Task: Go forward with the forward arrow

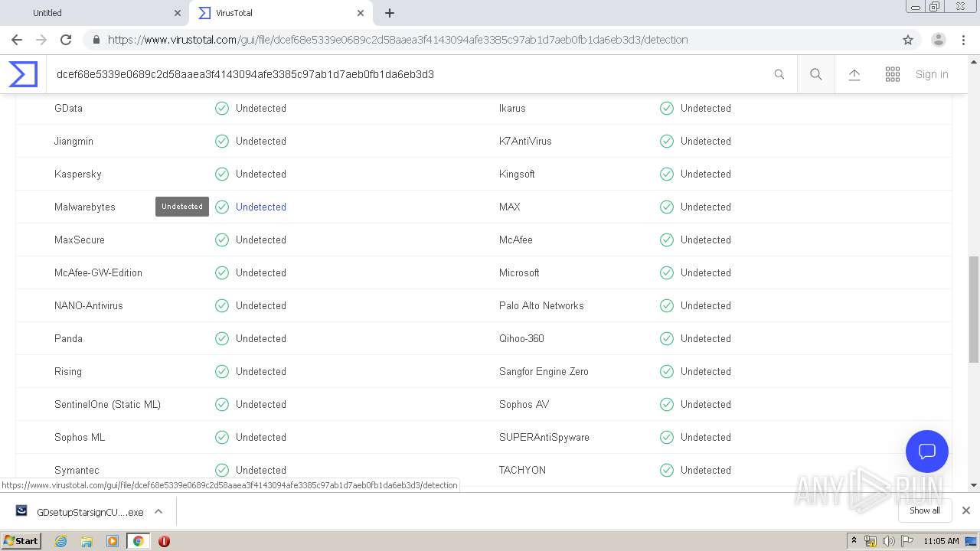Action: click(x=41, y=40)
